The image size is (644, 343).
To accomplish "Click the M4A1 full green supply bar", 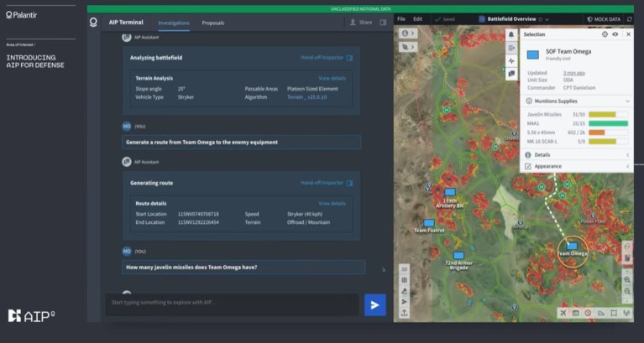I will tap(608, 123).
